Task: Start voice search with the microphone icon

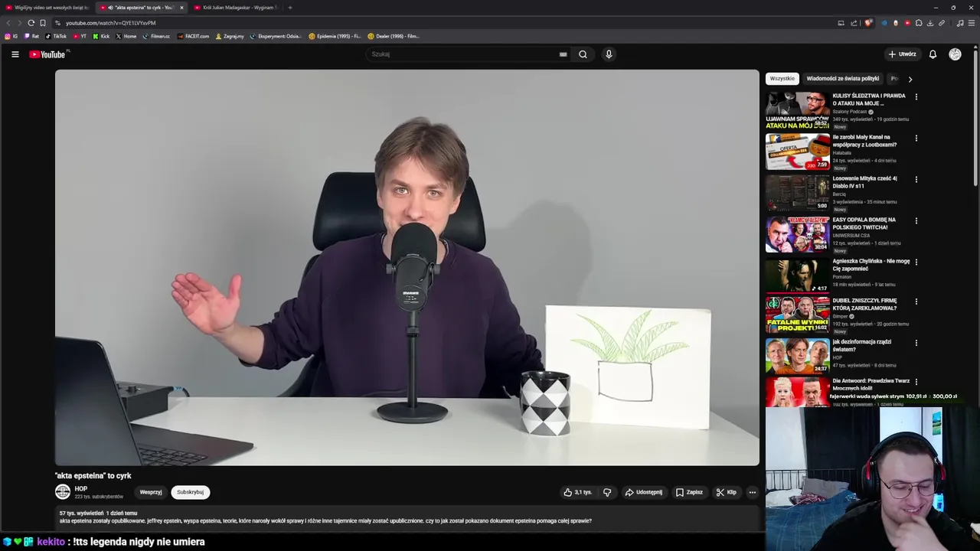Action: (x=609, y=54)
